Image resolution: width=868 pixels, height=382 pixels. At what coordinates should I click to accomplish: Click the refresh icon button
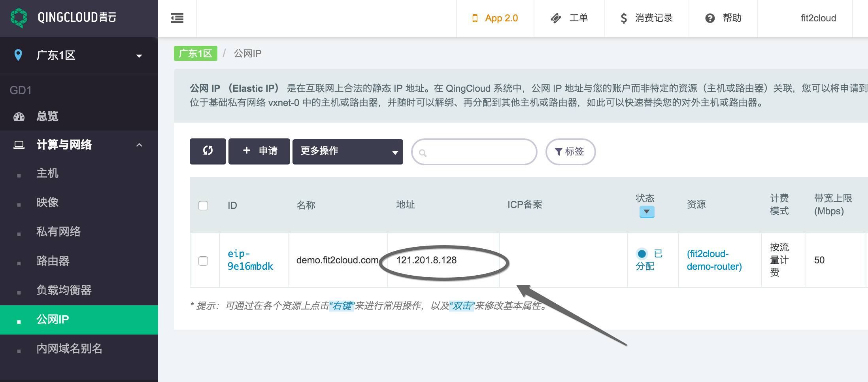click(208, 151)
